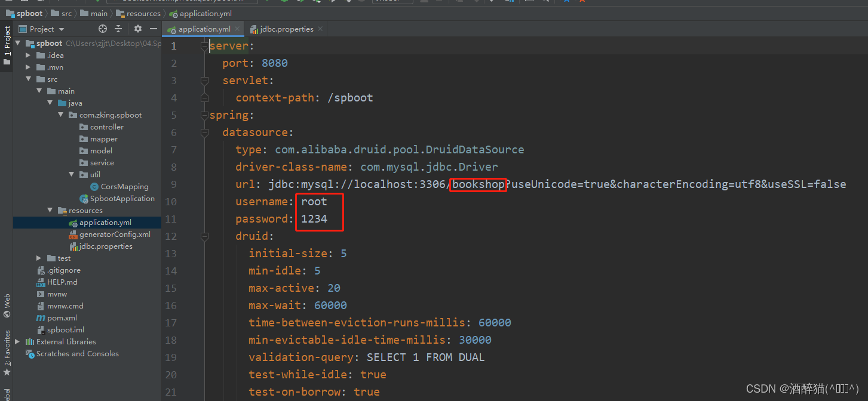Click the Scroll from Source crosshair icon
Screen dimensions: 868x401
pyautogui.click(x=102, y=29)
